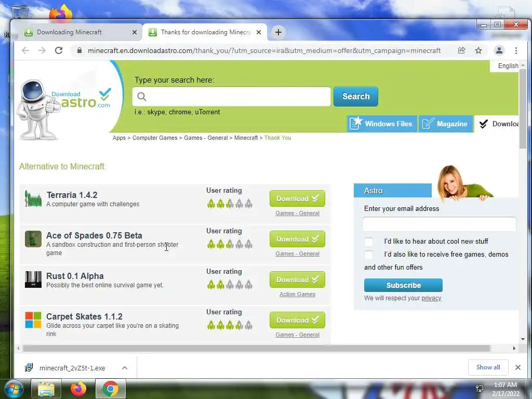Click the site search input field
The height and width of the screenshot is (399, 532).
click(x=231, y=97)
